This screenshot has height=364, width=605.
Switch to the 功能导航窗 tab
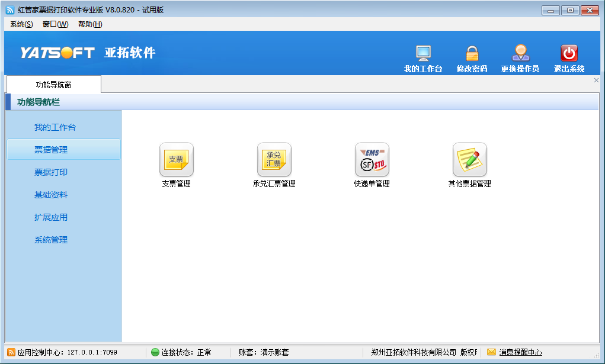(53, 85)
